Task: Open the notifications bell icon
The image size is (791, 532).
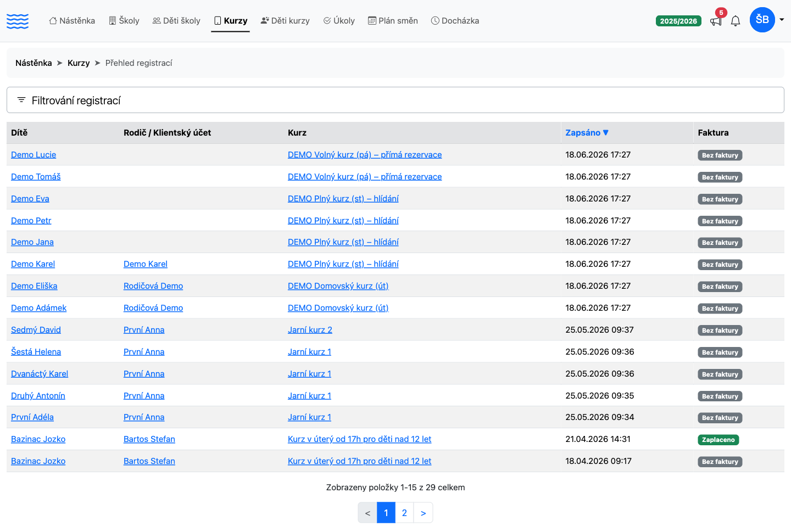Action: [736, 21]
